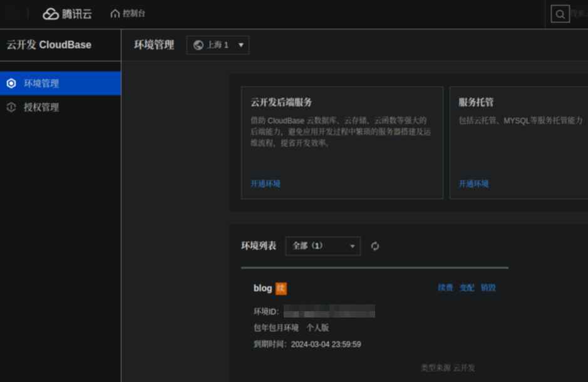
Task: Open the 全部 (1) environment filter dropdown
Action: (x=323, y=246)
